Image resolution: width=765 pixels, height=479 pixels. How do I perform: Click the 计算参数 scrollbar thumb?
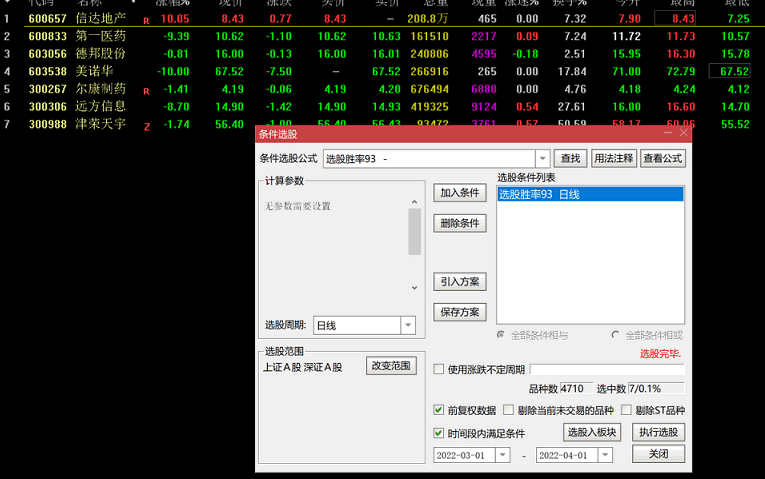pos(414,232)
